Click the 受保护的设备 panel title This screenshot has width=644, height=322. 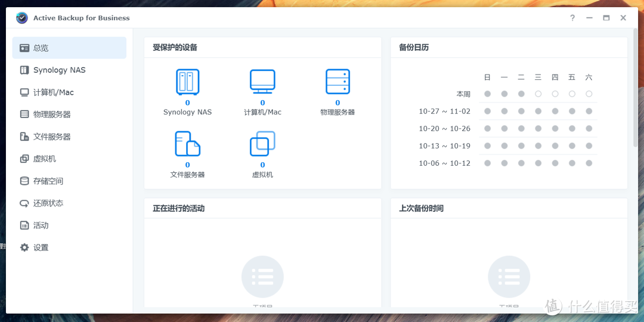click(x=175, y=48)
